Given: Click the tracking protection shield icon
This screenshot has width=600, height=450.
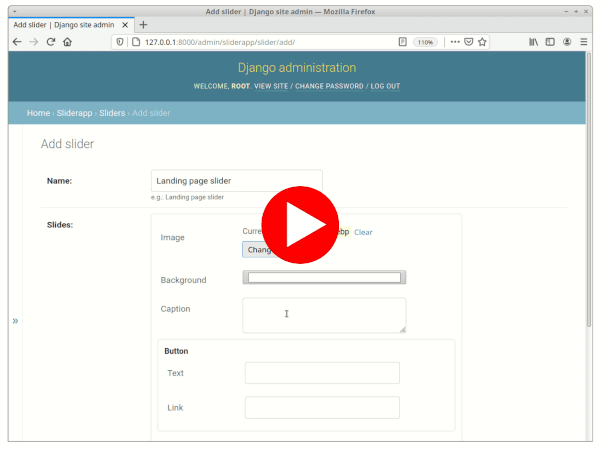Looking at the screenshot, I should [x=120, y=42].
